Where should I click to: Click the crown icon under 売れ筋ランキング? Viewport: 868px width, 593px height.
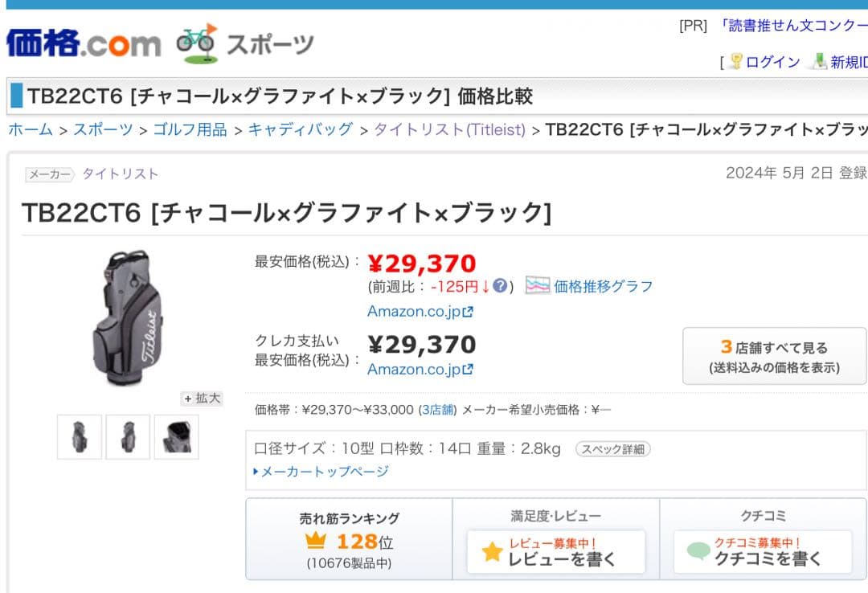pyautogui.click(x=317, y=542)
